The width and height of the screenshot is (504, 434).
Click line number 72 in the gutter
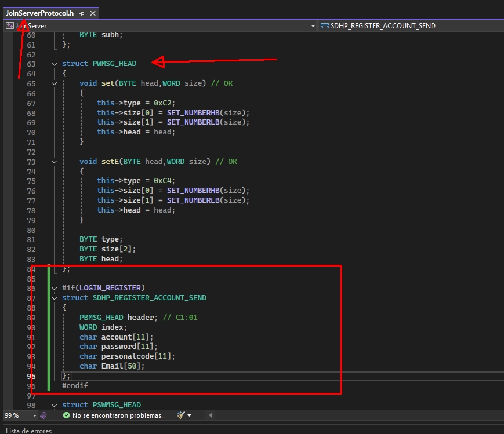click(x=31, y=152)
